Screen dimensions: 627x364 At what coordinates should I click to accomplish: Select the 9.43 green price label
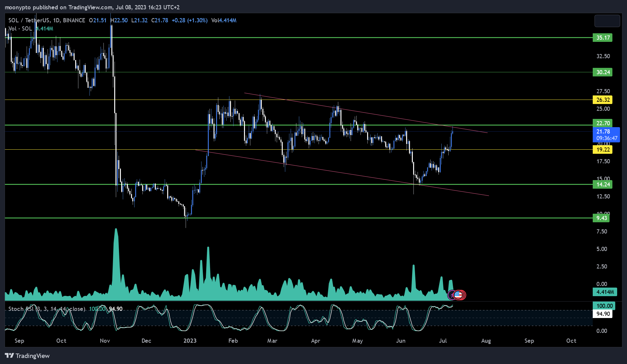601,218
